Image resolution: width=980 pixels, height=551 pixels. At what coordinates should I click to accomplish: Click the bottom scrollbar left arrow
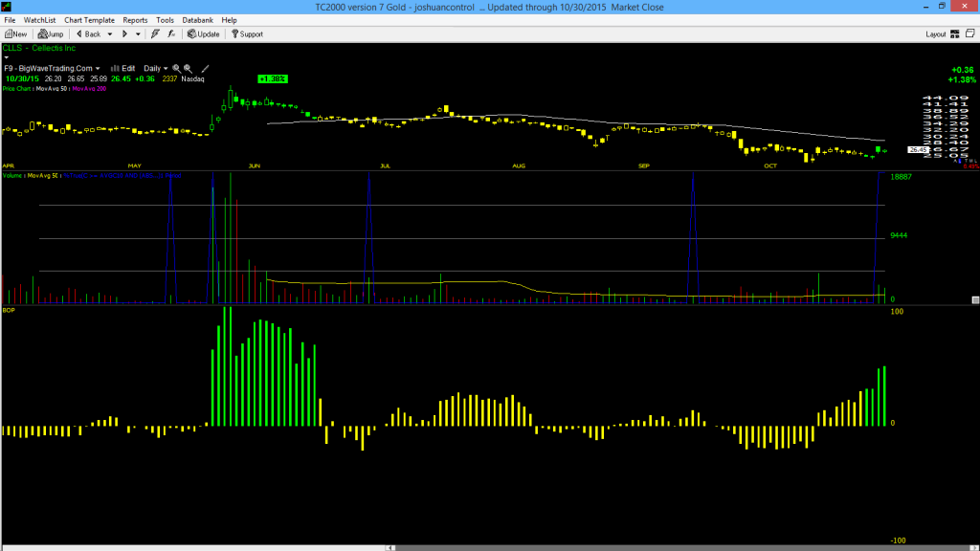pos(390,548)
